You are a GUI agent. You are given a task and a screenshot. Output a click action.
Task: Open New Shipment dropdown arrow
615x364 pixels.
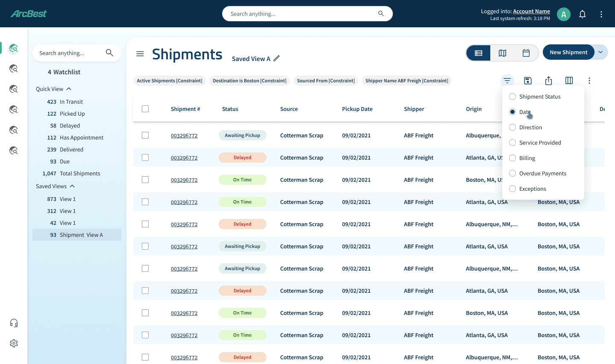point(600,52)
